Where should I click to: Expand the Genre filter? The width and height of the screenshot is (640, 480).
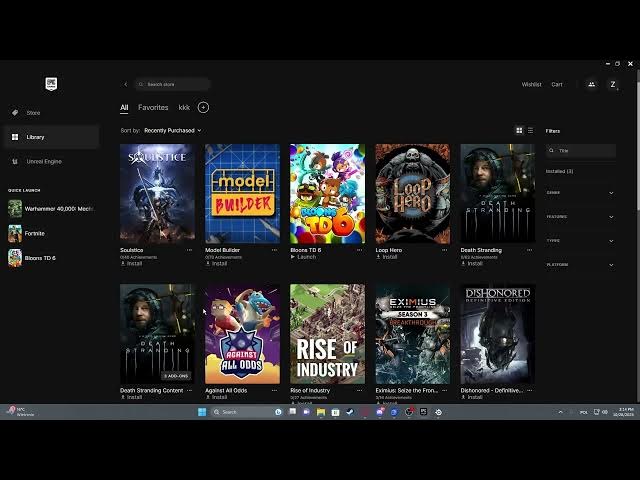coord(580,193)
